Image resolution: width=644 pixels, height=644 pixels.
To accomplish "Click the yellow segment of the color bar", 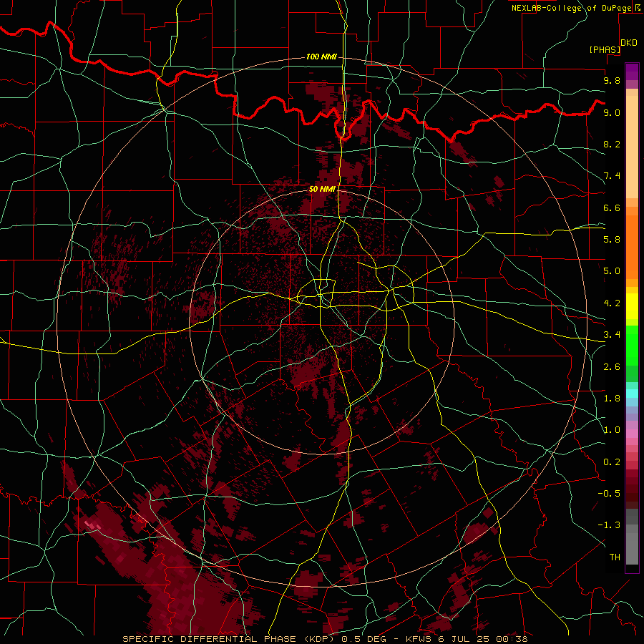I will pos(632,306).
